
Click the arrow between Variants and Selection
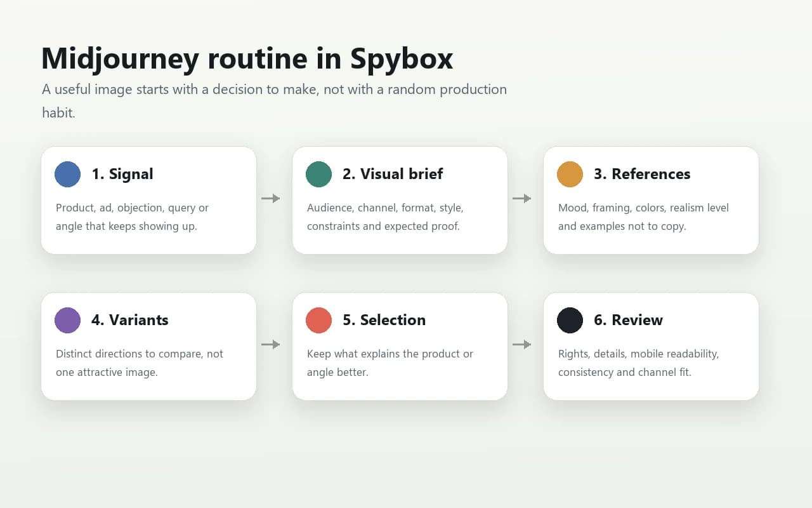point(271,345)
